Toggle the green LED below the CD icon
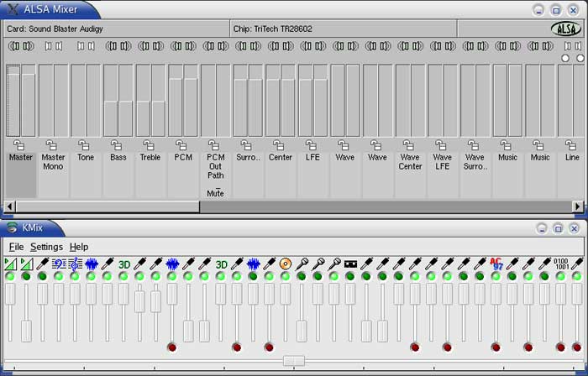Viewport: 588px width, 376px height. coord(286,276)
